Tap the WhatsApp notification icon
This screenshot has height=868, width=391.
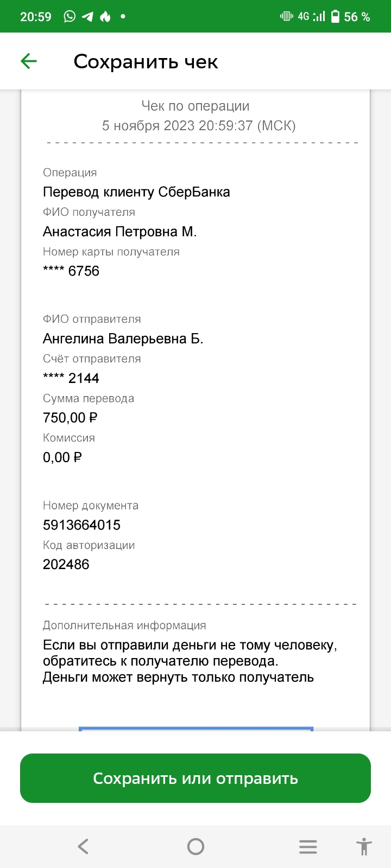[70, 17]
